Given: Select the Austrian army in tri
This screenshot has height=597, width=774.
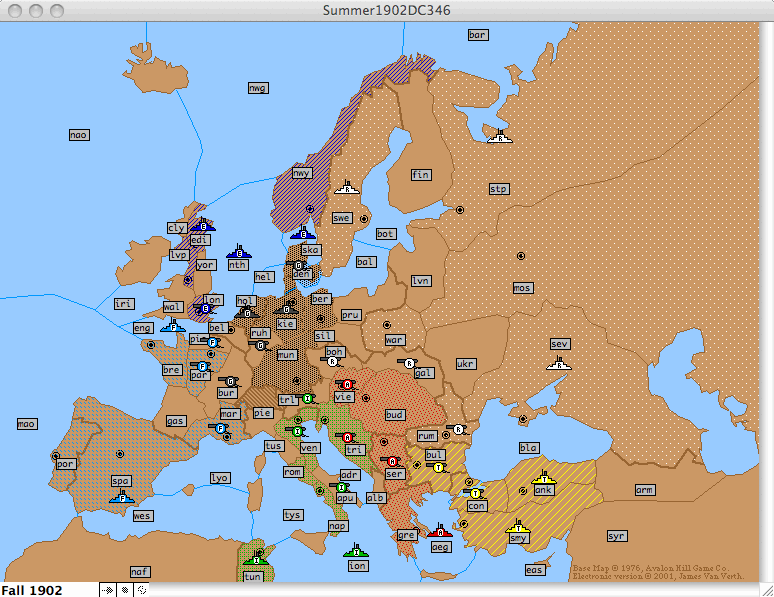Looking at the screenshot, I should pos(347,438).
